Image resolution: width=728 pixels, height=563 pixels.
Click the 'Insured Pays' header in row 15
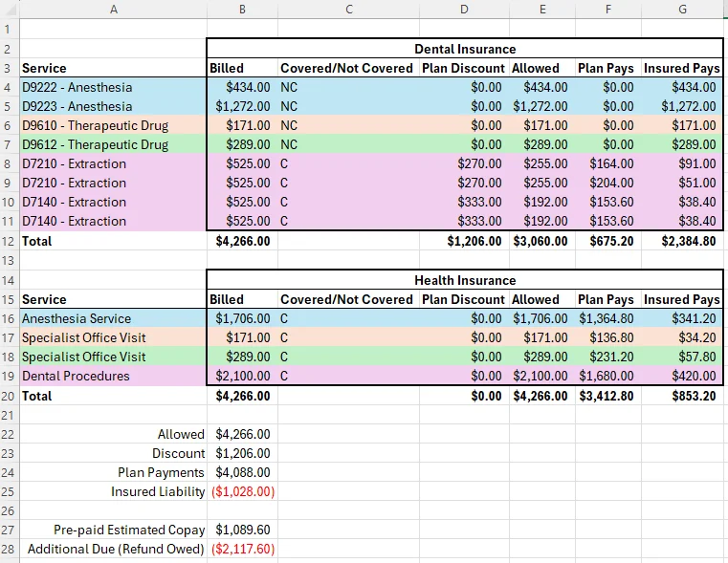(682, 299)
